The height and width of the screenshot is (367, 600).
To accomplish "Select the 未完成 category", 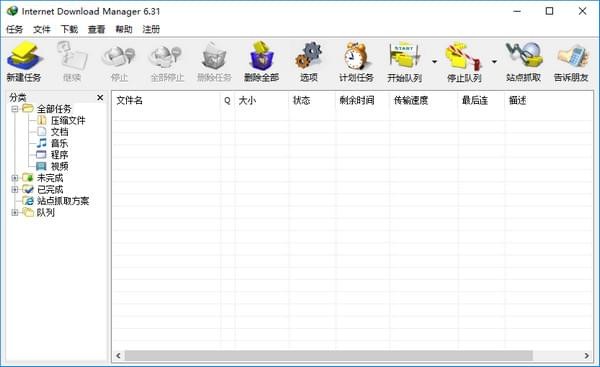I will [x=50, y=178].
